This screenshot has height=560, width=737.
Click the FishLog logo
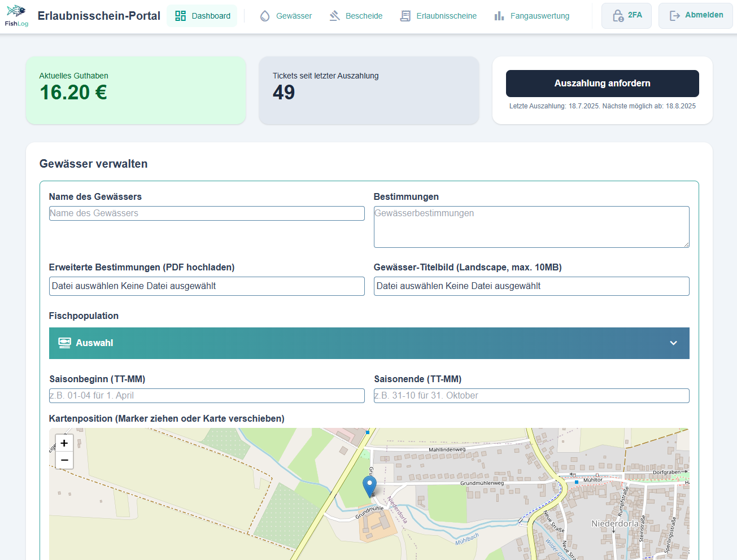(16, 16)
